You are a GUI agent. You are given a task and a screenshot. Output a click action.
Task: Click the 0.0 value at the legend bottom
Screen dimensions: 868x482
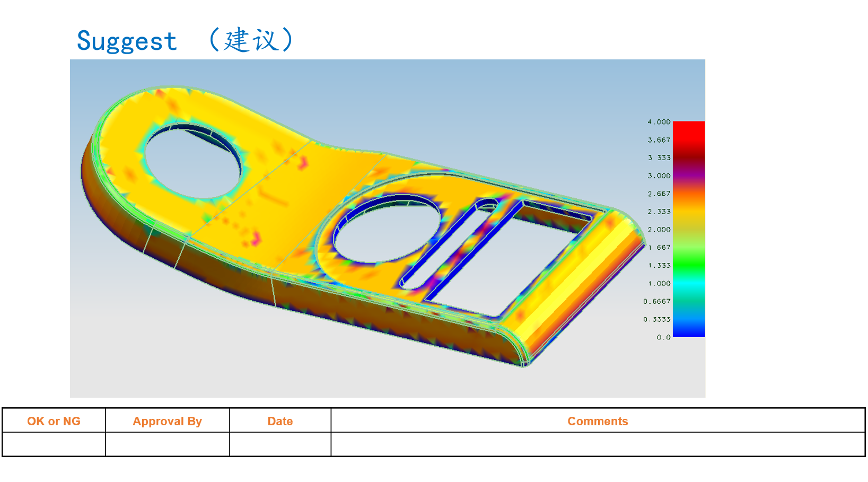point(663,337)
